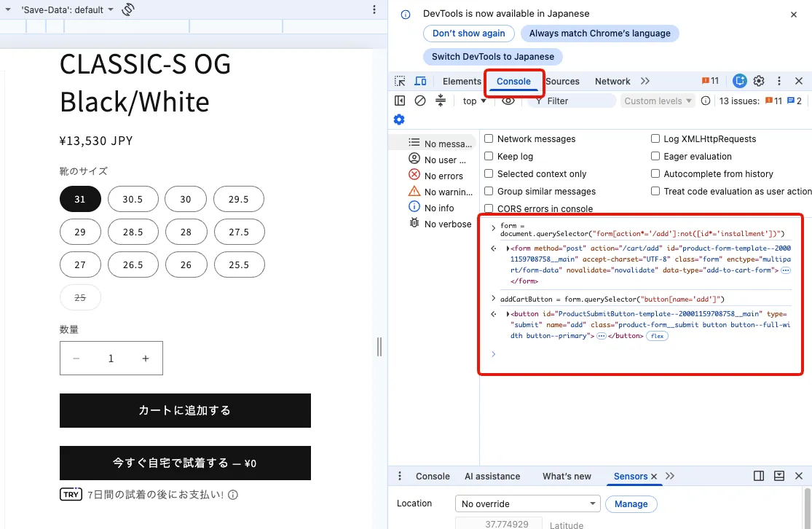
Task: Expand the button element in console output
Action: pos(508,314)
